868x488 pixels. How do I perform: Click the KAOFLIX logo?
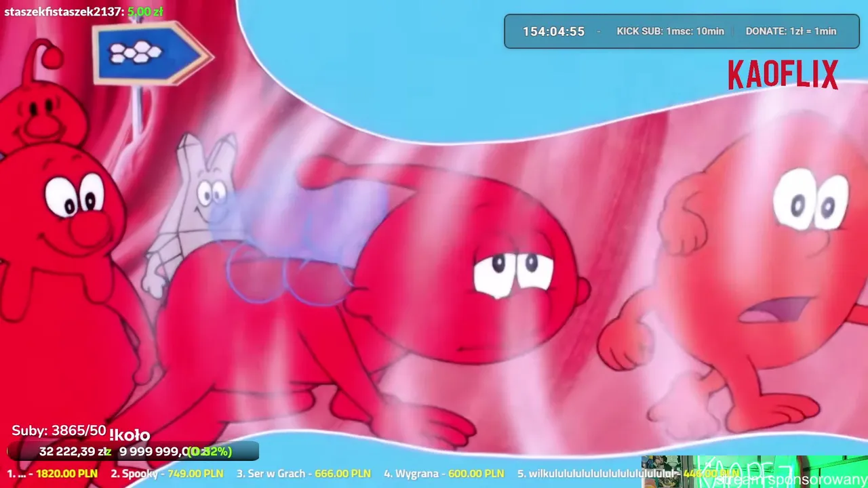point(783,75)
